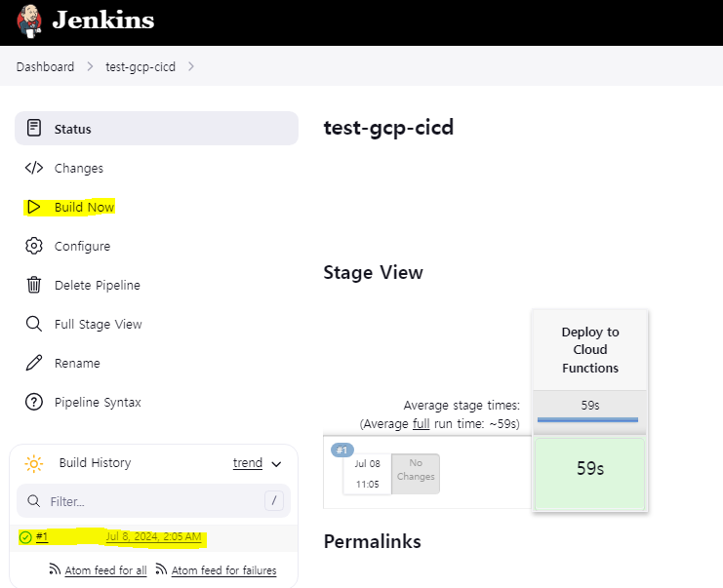Click the underlined 'full' run time text
Image resolution: width=723 pixels, height=588 pixels.
click(421, 424)
